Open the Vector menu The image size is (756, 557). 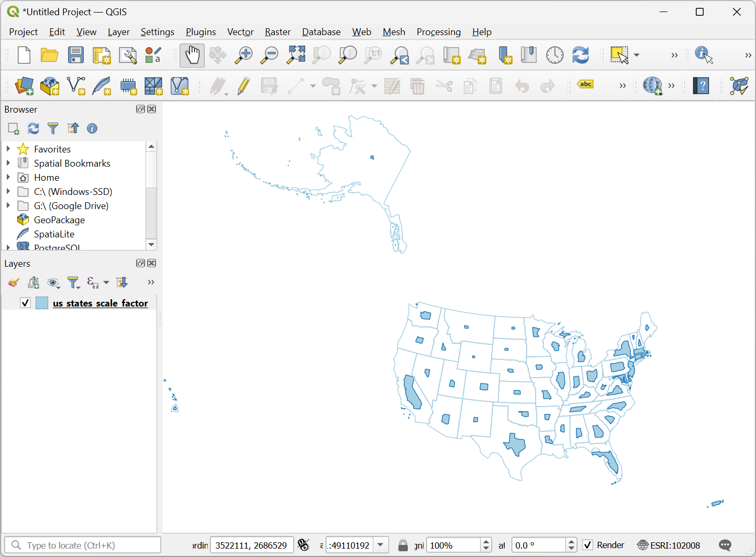coord(240,32)
